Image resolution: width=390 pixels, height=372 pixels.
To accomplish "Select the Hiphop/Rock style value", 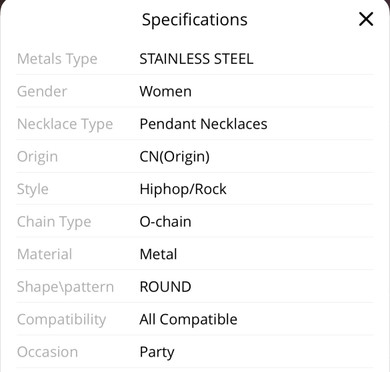I will pyautogui.click(x=183, y=189).
